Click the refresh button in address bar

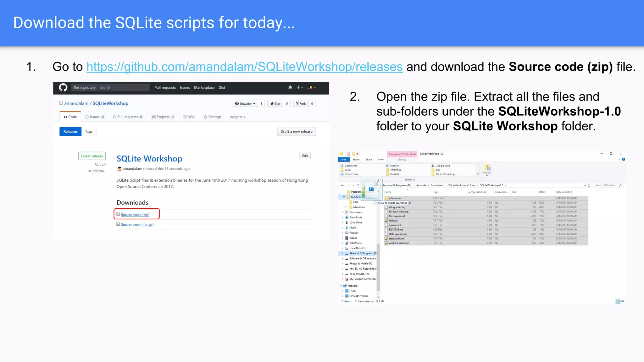589,185
